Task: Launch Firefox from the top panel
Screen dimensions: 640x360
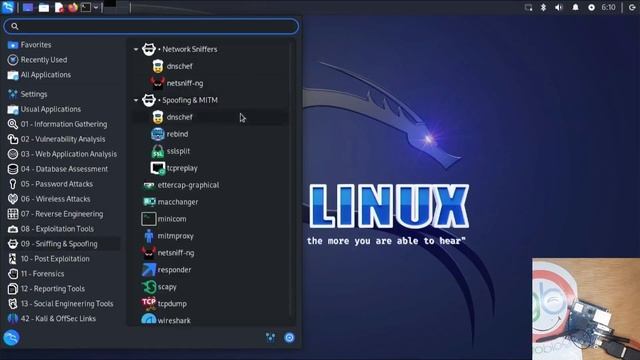Action: (73, 7)
